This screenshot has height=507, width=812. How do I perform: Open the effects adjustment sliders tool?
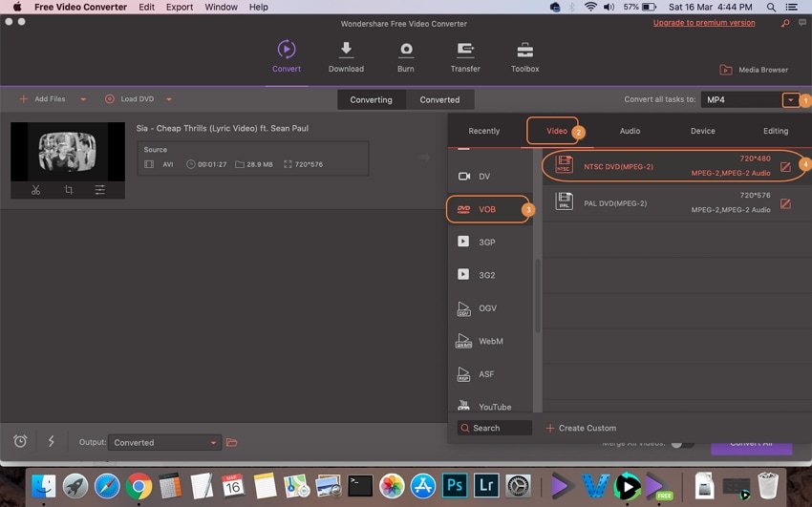pos(100,190)
